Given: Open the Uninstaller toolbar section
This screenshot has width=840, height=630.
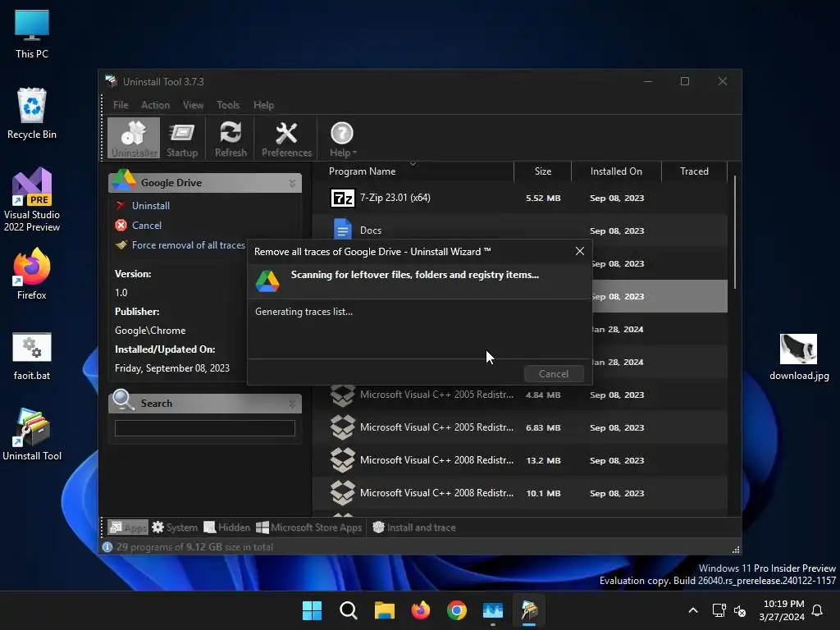Looking at the screenshot, I should (x=134, y=138).
